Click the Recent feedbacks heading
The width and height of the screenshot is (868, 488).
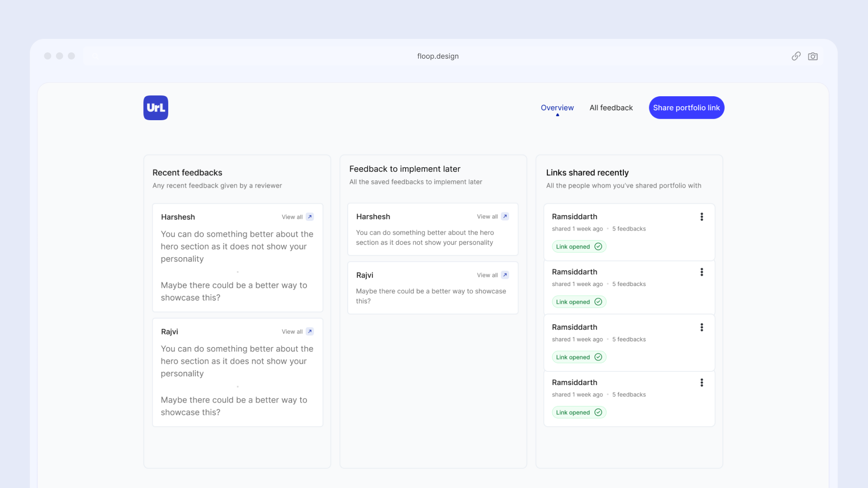click(187, 173)
